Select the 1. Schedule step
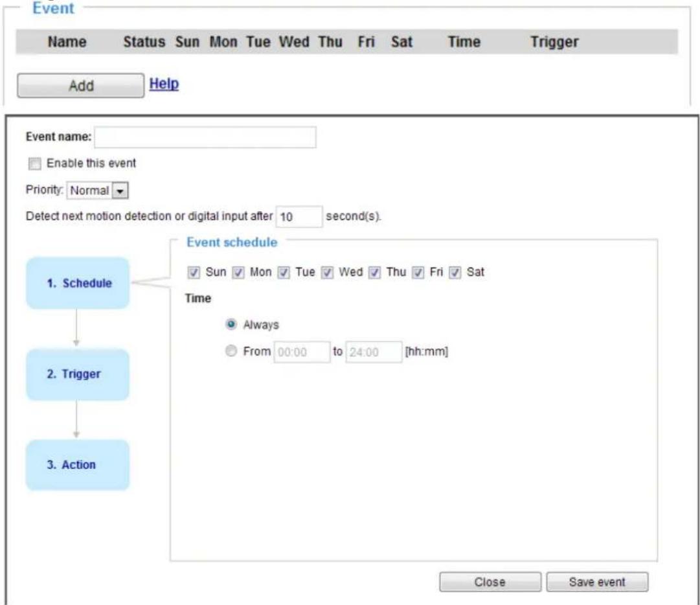This screenshot has width=700, height=605. click(78, 283)
